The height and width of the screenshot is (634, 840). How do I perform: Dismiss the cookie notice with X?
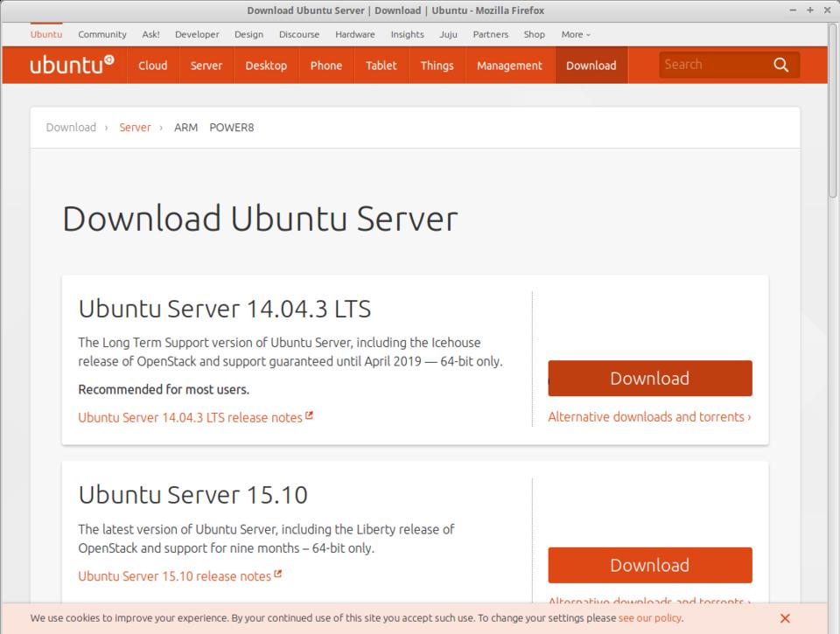click(x=785, y=618)
